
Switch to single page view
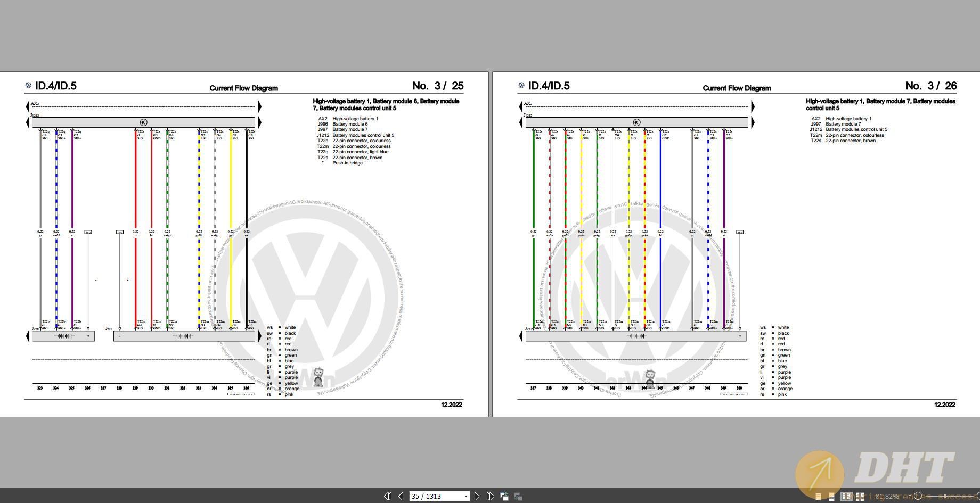click(x=818, y=496)
